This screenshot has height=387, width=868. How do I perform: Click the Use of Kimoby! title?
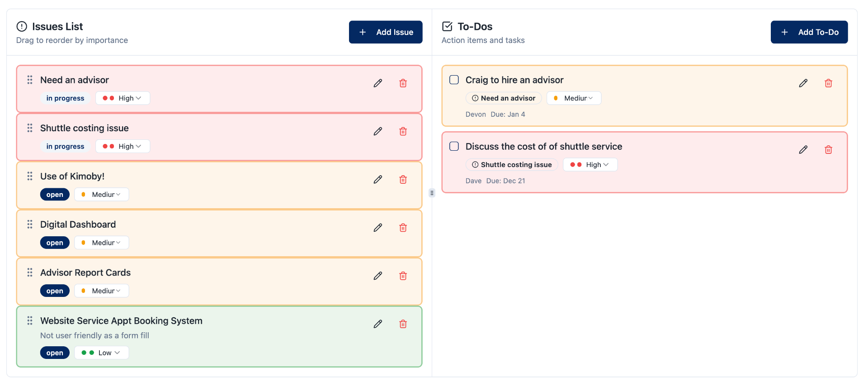coord(72,177)
